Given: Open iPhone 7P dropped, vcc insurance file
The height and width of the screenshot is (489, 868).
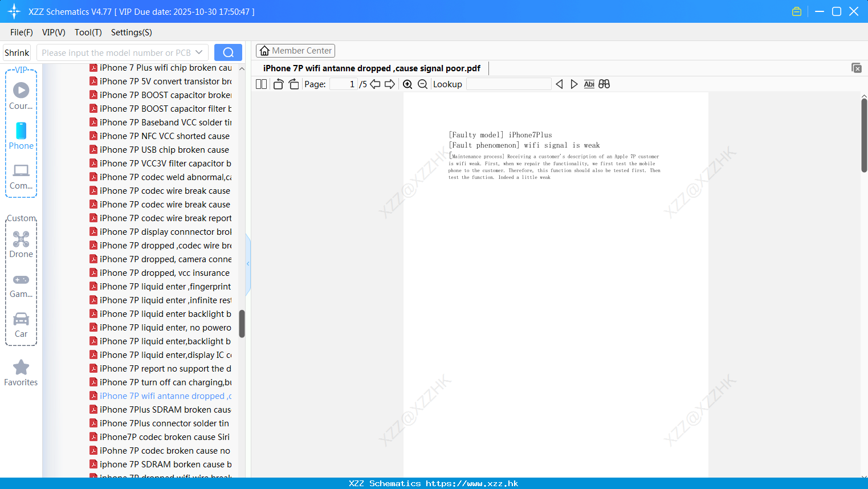Looking at the screenshot, I should tap(160, 273).
